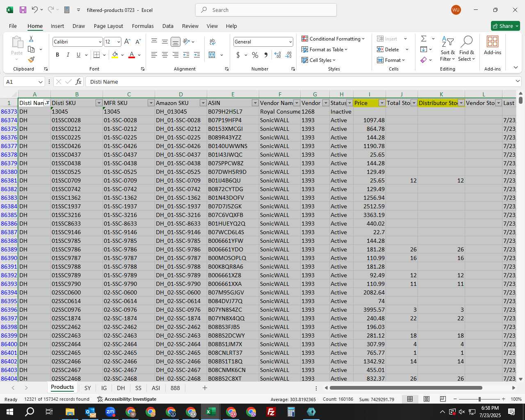Switch to the Insert ribbon tab
The image size is (525, 420).
[57, 26]
